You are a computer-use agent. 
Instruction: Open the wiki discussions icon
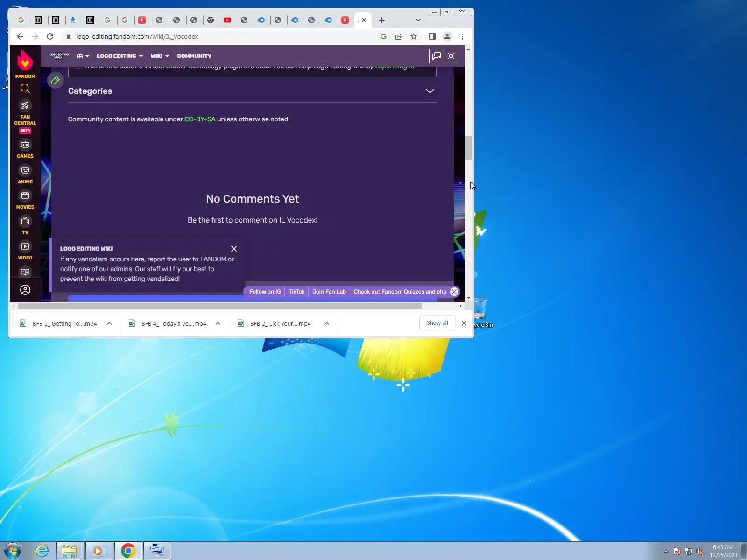pos(436,56)
